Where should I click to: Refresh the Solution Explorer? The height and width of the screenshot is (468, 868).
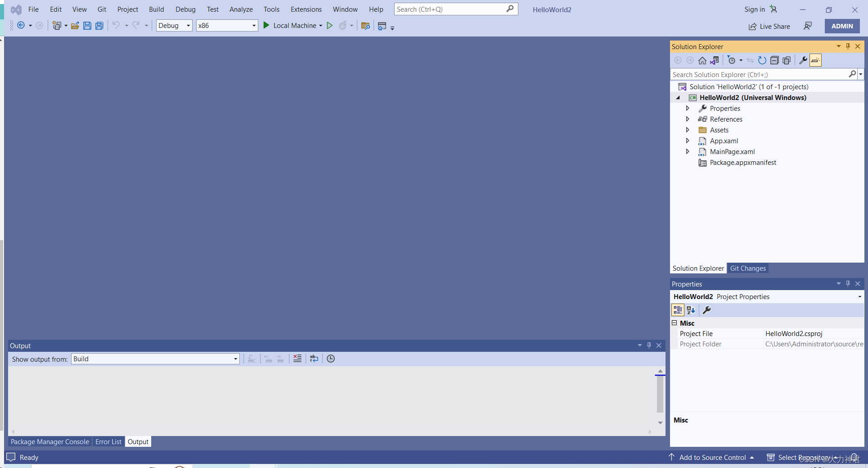tap(762, 60)
